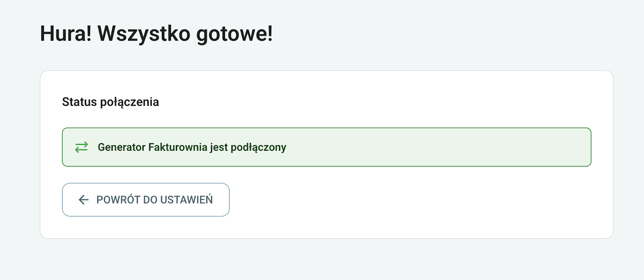Click the 'Hura! Wszystko gotowe!' page title

(x=156, y=33)
